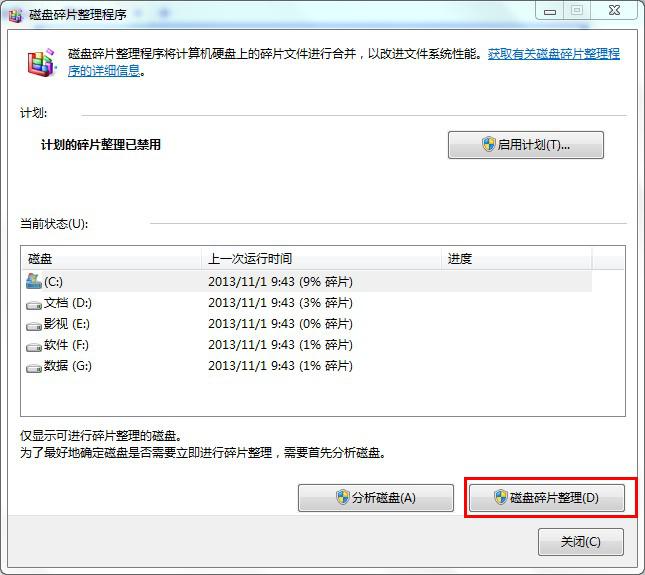Sort by the 上一次运行时间 column header
The image size is (645, 575).
(320, 259)
